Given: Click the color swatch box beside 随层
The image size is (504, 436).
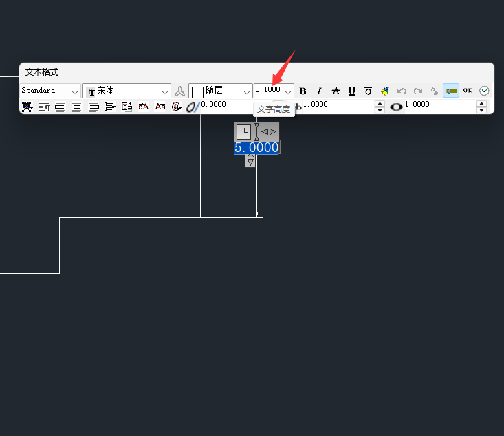Looking at the screenshot, I should (197, 92).
